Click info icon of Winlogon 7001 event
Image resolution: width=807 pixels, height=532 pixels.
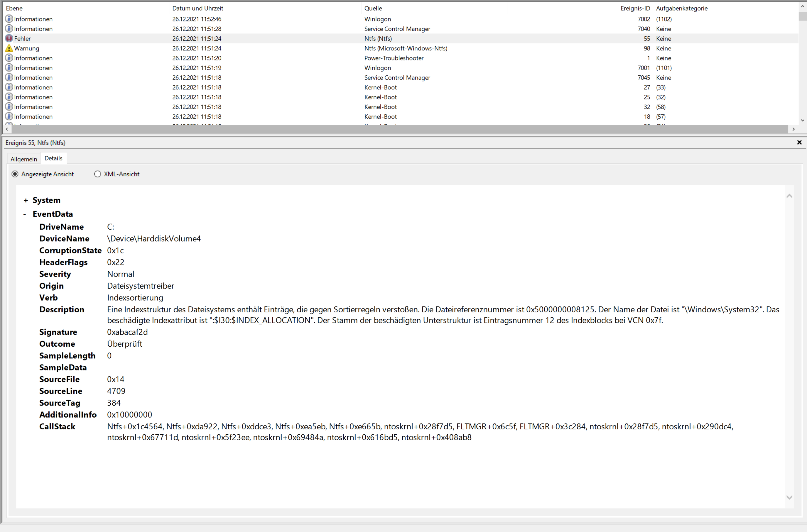[9, 68]
